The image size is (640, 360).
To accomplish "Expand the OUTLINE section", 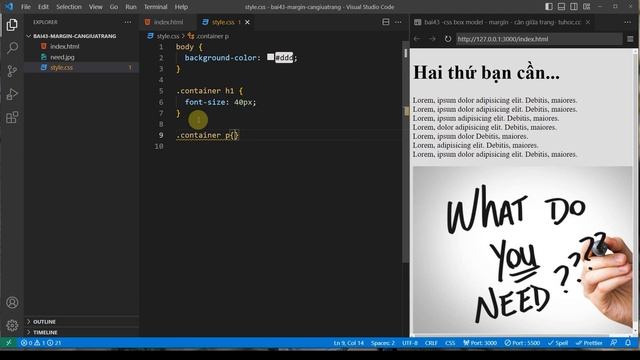I will [44, 322].
